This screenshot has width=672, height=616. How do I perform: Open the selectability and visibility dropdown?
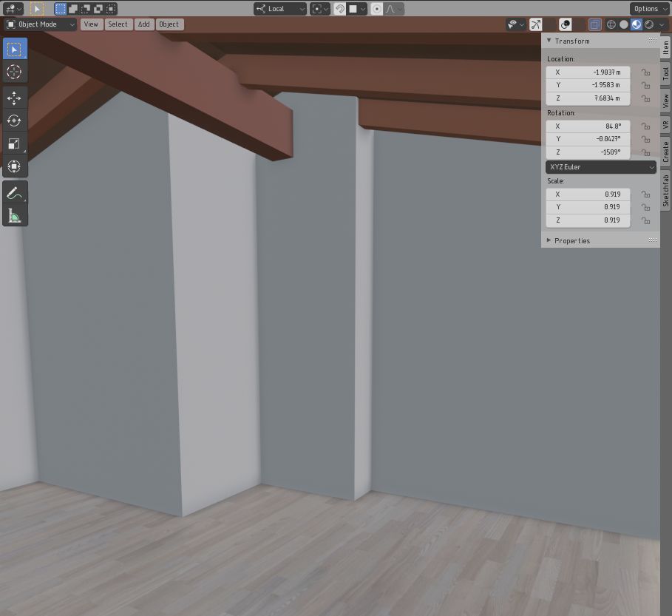click(x=515, y=24)
